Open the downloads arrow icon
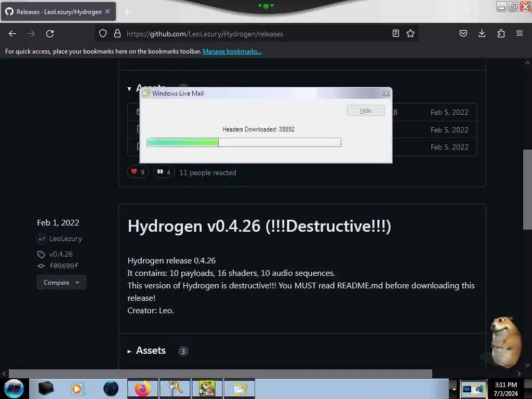 point(482,33)
